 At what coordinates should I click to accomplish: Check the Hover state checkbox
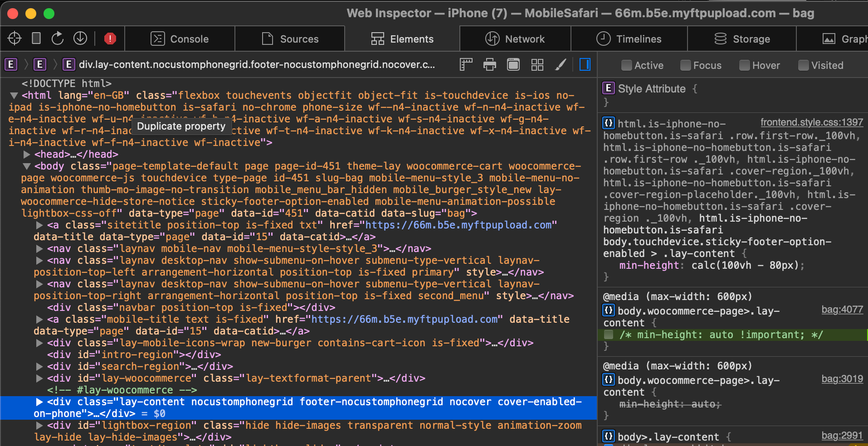click(x=744, y=65)
